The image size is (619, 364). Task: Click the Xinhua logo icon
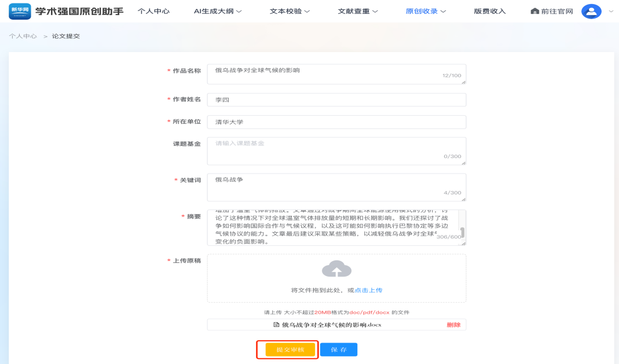pos(20,11)
